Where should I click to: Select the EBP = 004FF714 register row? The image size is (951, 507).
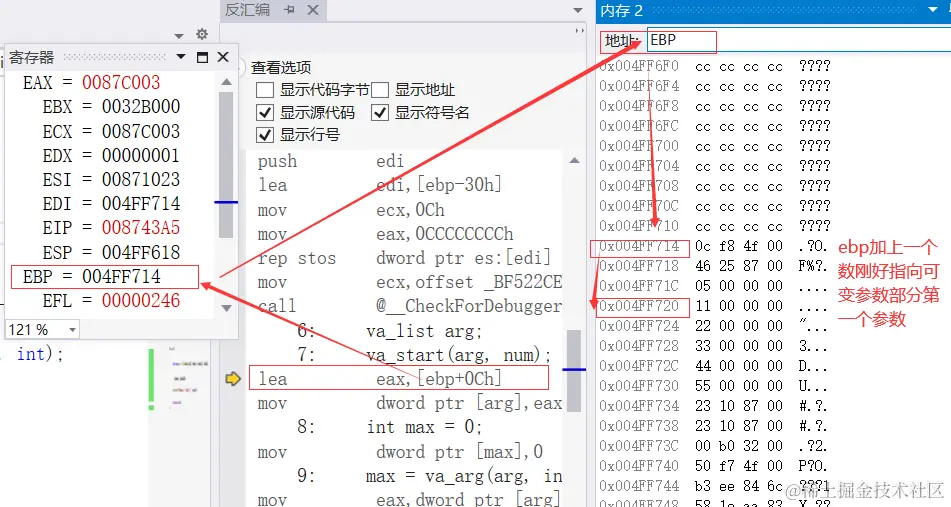[x=92, y=277]
